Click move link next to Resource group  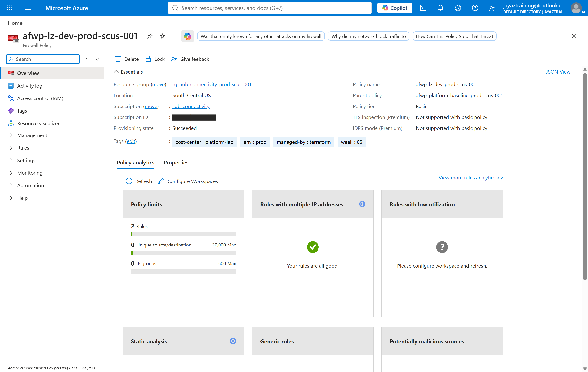[x=158, y=84]
